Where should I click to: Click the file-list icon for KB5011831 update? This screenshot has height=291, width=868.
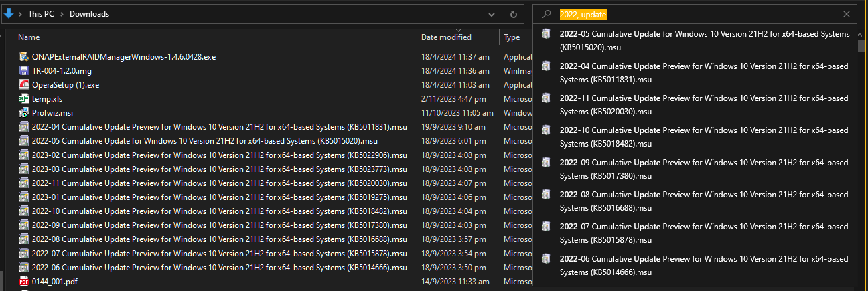pos(24,127)
